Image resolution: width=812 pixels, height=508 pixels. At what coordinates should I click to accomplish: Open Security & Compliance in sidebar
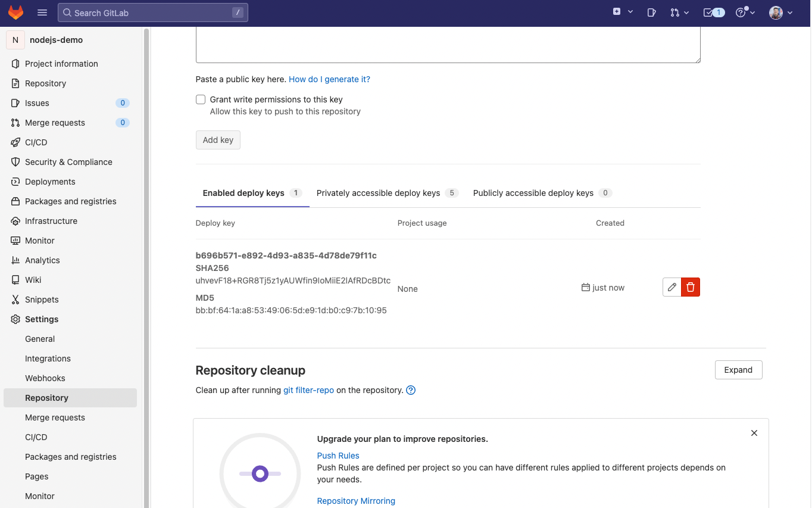click(x=68, y=162)
